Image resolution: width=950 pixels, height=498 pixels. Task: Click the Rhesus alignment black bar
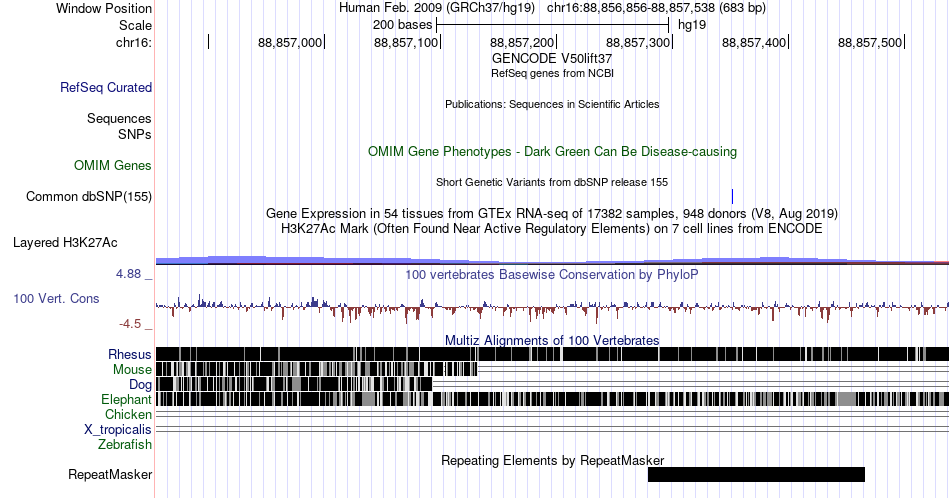(552, 354)
